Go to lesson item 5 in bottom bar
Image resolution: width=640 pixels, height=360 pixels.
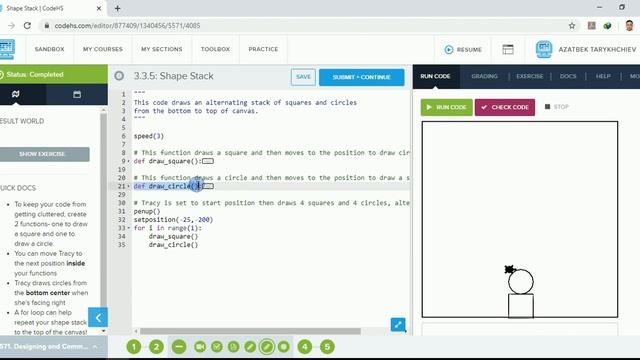(x=327, y=347)
